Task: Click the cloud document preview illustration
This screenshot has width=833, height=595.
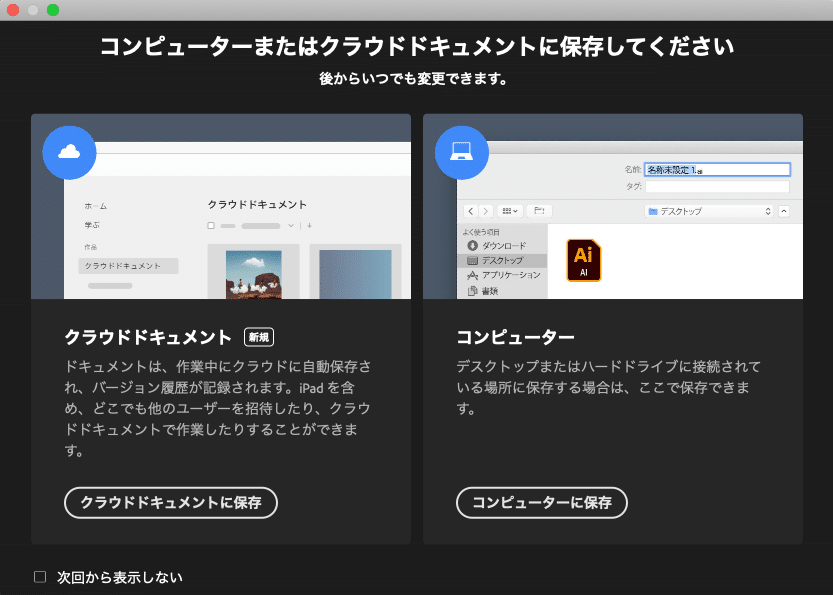Action: tap(221, 206)
